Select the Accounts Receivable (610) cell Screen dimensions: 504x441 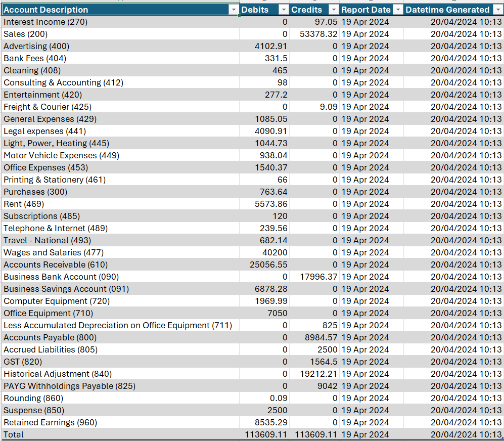(x=56, y=264)
